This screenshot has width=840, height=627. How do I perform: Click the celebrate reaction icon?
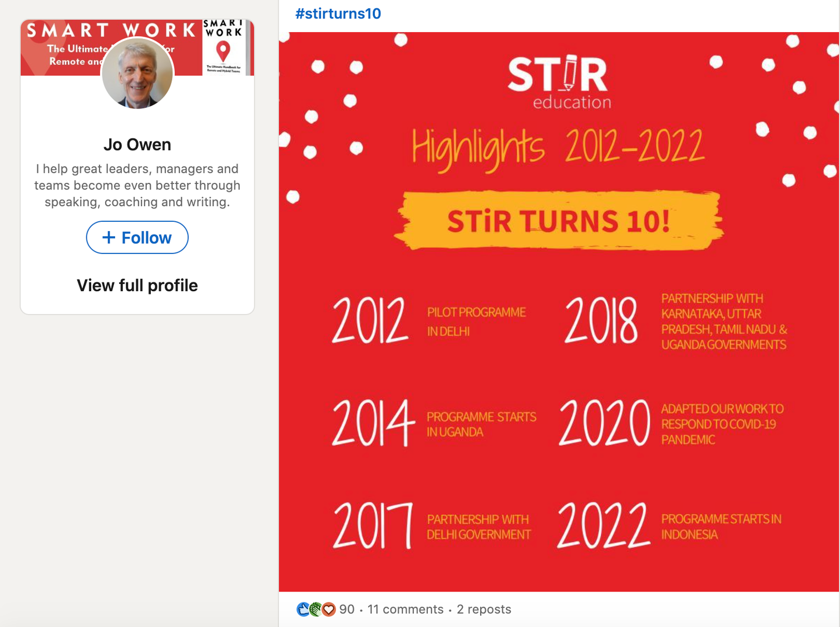pyautogui.click(x=315, y=610)
